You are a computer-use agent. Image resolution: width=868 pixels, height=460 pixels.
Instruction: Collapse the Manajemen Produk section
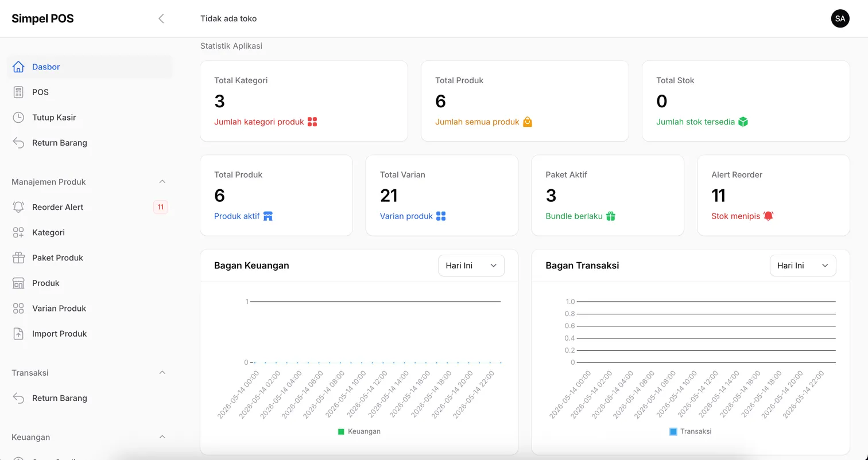[162, 182]
